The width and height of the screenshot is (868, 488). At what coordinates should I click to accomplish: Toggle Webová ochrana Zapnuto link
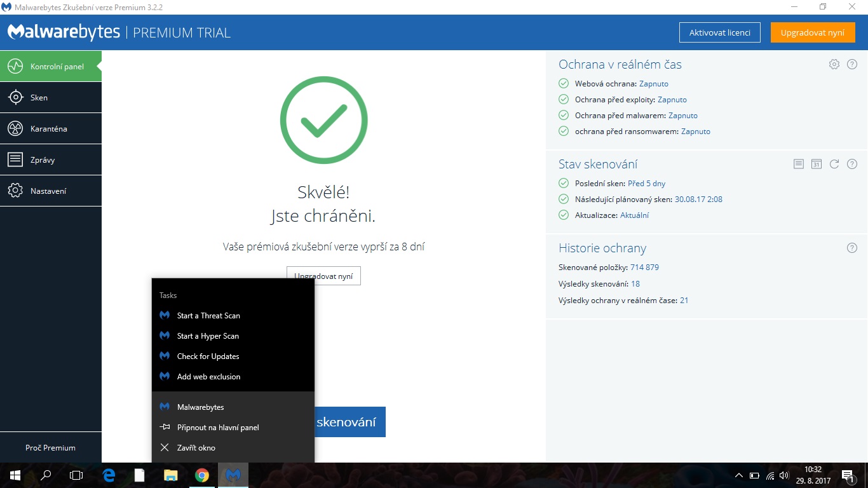653,83
